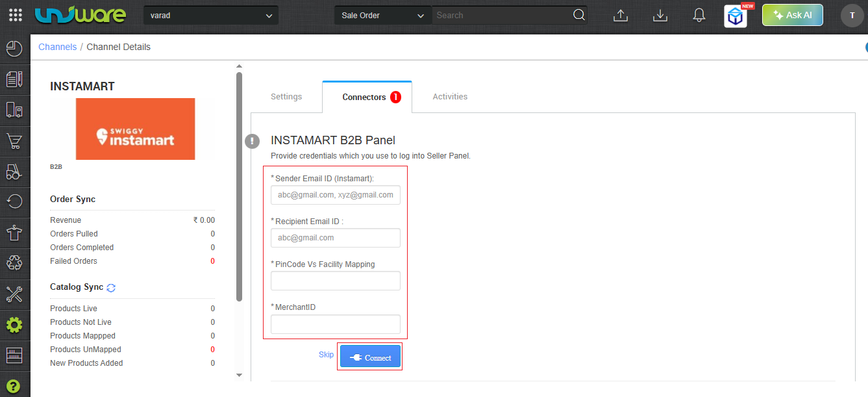Click the alert exclamation icon beside panel title
The width and height of the screenshot is (868, 397).
point(253,141)
